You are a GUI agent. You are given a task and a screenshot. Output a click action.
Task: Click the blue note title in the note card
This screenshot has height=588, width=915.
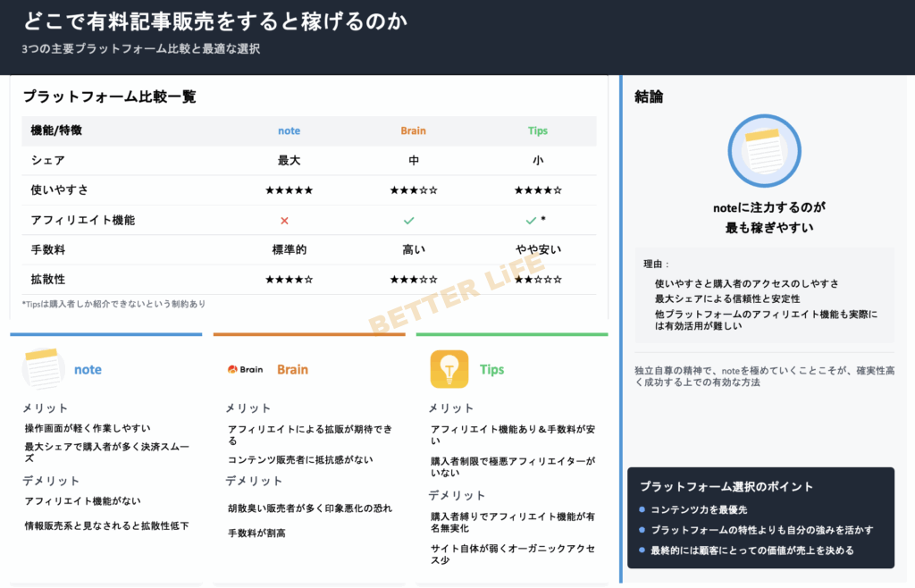88,369
